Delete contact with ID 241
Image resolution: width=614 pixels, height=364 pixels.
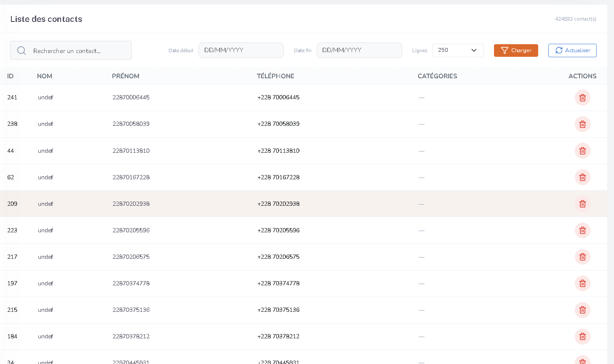pyautogui.click(x=582, y=98)
